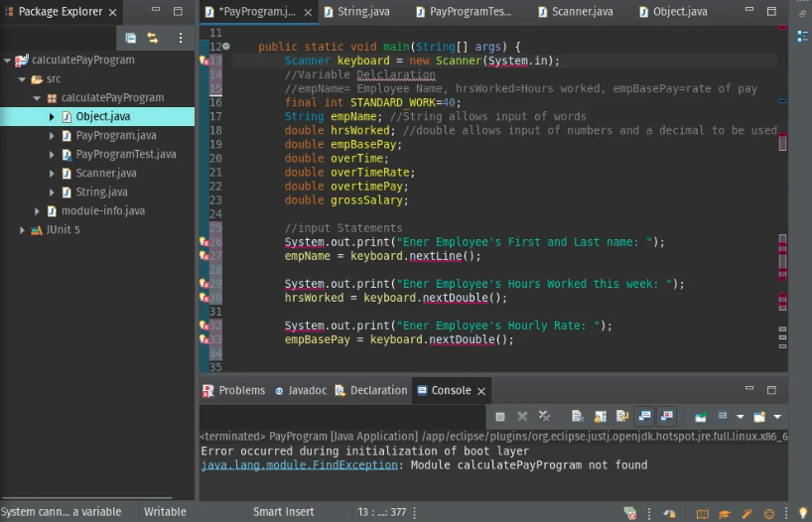Click the open-book status bar icon

(x=702, y=514)
